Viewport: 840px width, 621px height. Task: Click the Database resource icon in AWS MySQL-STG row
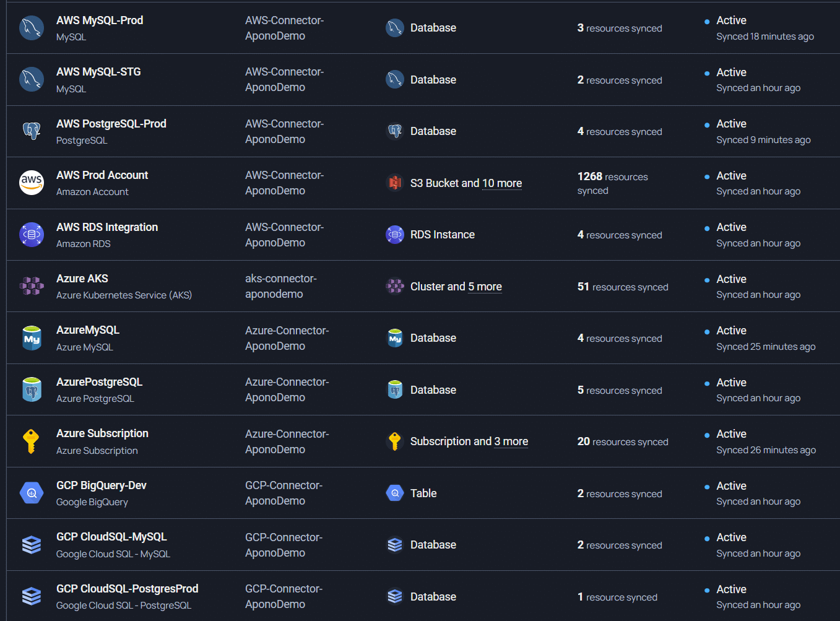point(395,79)
